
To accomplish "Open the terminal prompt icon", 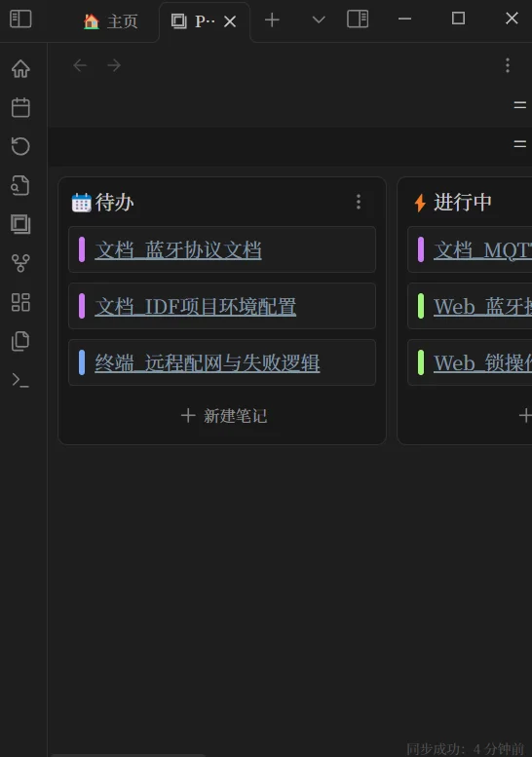I will (x=20, y=380).
